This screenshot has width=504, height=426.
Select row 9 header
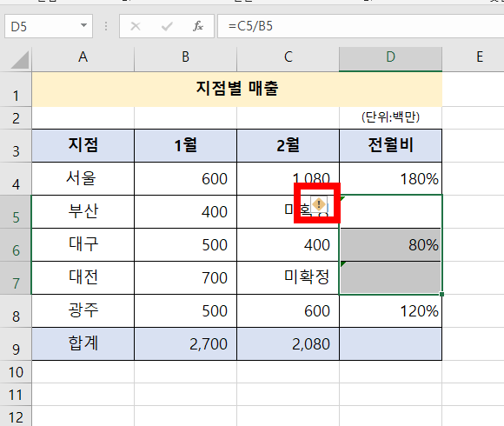[16, 344]
